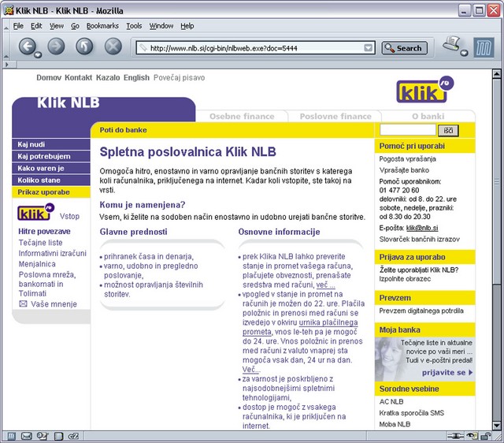The image size is (504, 443).
Task: Click the Vaše mnenje envelope icon
Action: (23, 303)
